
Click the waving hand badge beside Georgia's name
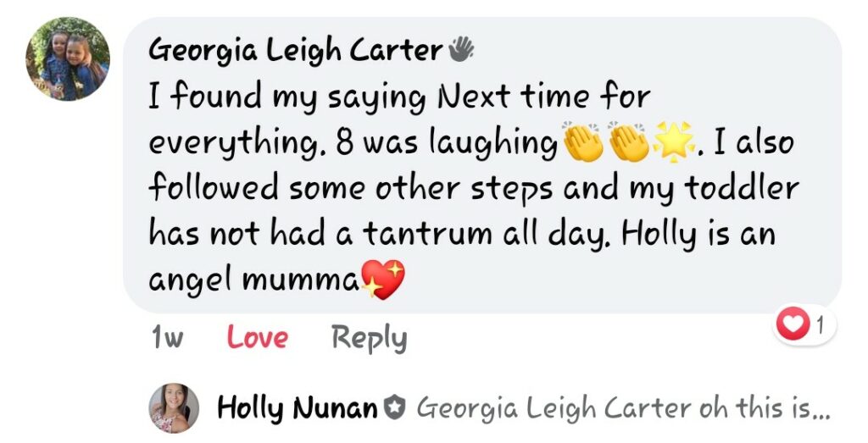461,50
